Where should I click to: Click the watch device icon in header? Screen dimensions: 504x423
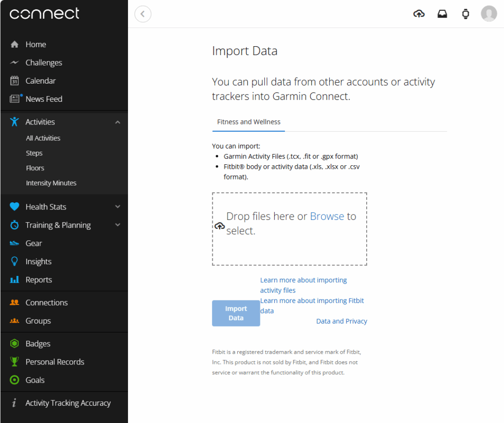pyautogui.click(x=466, y=14)
